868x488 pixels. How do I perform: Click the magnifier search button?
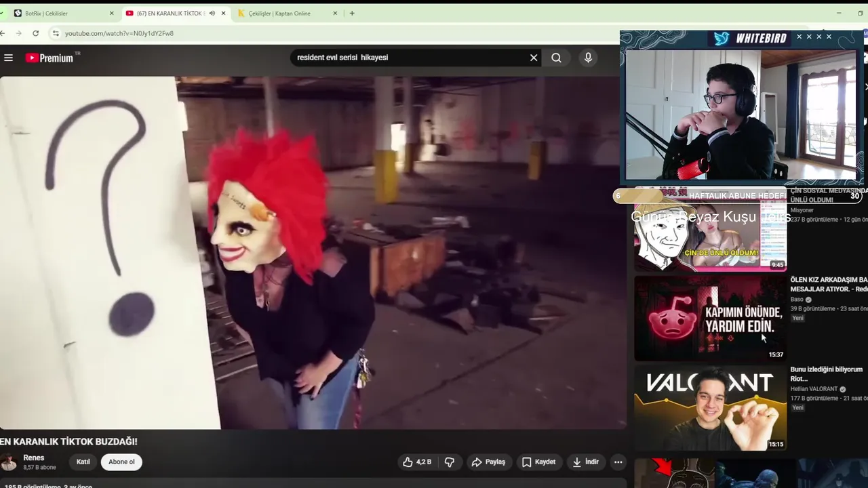(x=556, y=58)
